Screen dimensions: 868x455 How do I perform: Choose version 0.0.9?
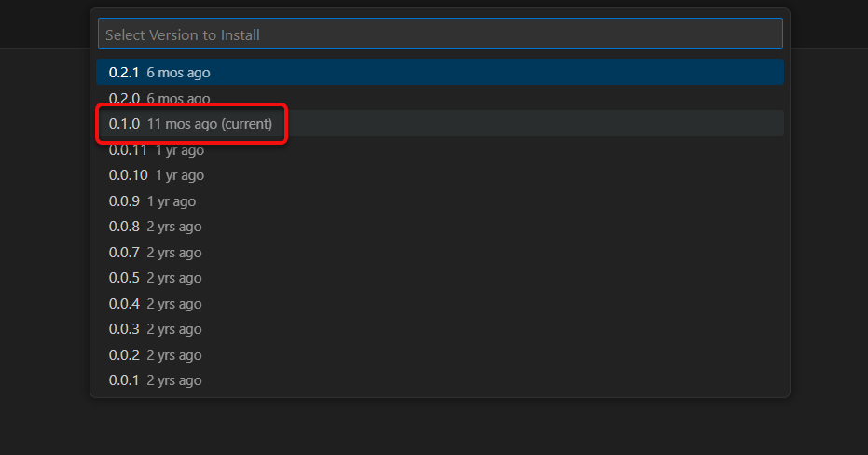coord(124,200)
